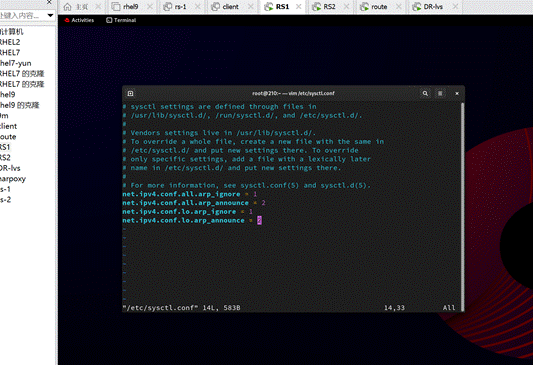Click the net.ipv4.conf.all.arp_announce line
Screen dimensions: 533x365
point(194,203)
